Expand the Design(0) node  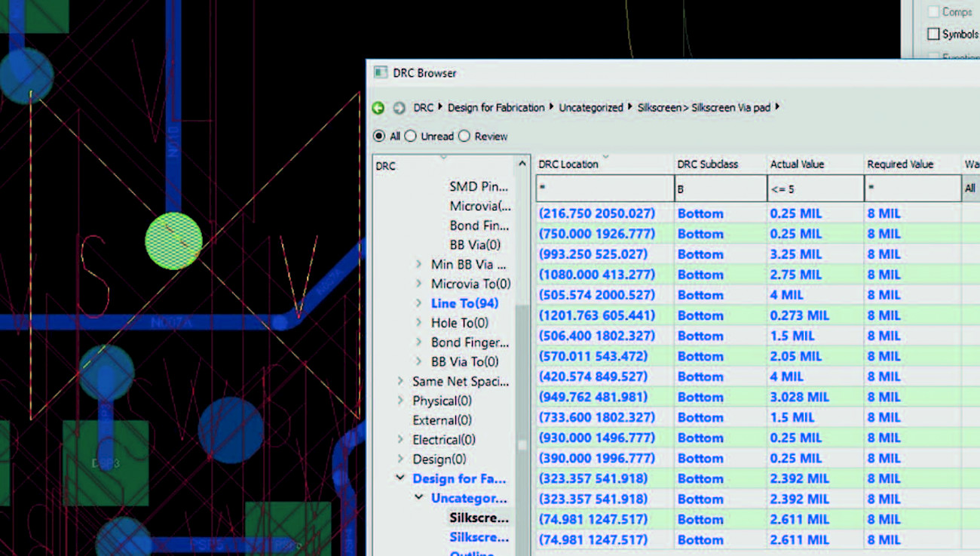click(x=400, y=459)
